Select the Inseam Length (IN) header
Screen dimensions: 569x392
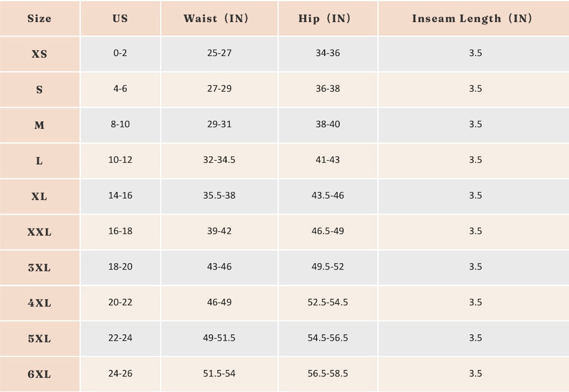tap(472, 18)
